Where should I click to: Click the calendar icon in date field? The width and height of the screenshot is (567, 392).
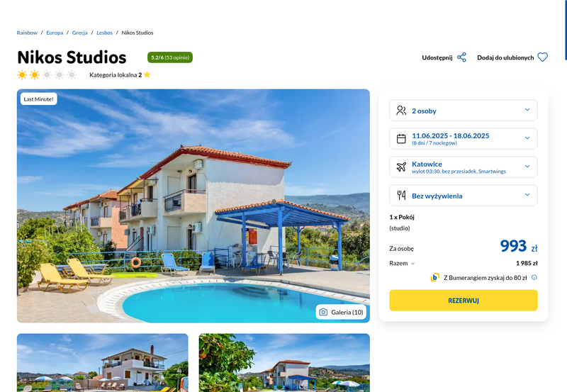(x=401, y=138)
